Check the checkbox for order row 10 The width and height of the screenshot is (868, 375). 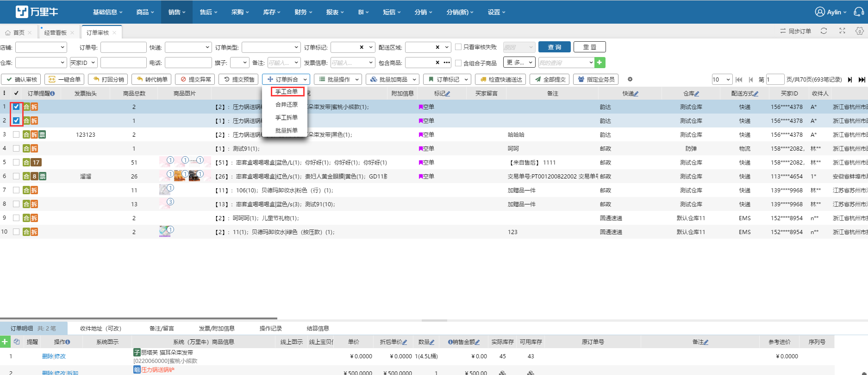[16, 232]
